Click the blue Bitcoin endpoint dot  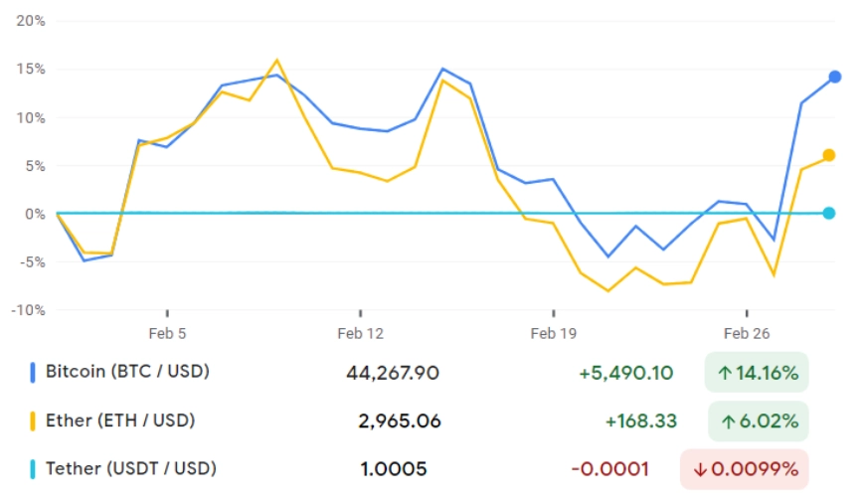[835, 77]
